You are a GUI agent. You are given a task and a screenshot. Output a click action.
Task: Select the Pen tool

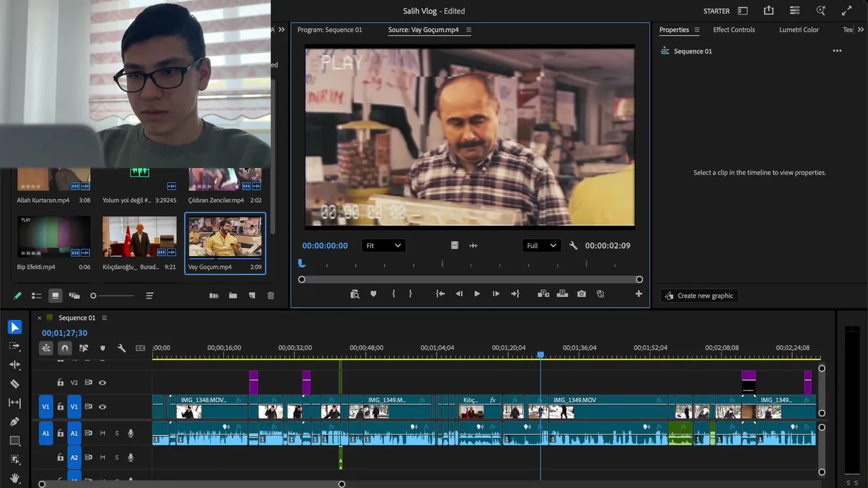click(x=15, y=422)
